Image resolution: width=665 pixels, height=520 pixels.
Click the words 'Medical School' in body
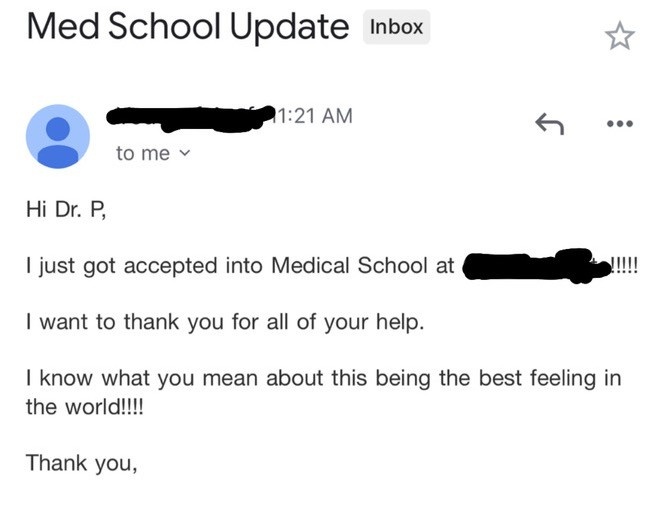[349, 266]
